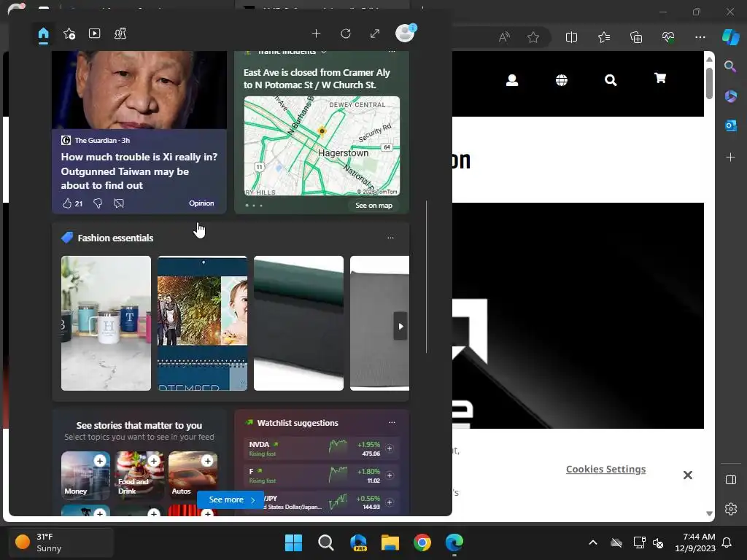
Task: Open the Traffic incidents card options menu
Action: [x=392, y=52]
